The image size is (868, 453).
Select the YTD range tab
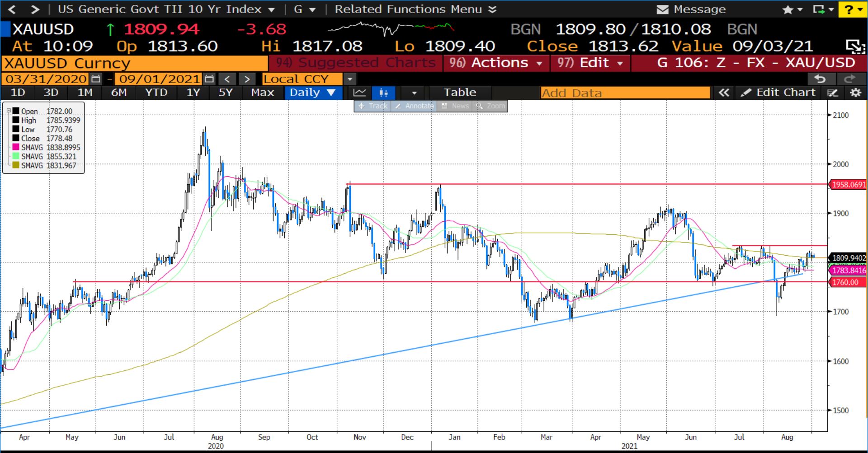pyautogui.click(x=156, y=93)
